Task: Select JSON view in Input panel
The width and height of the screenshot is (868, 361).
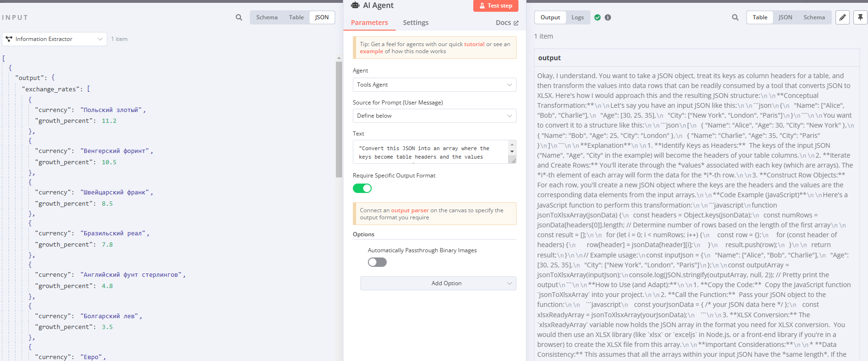Action: coord(322,17)
